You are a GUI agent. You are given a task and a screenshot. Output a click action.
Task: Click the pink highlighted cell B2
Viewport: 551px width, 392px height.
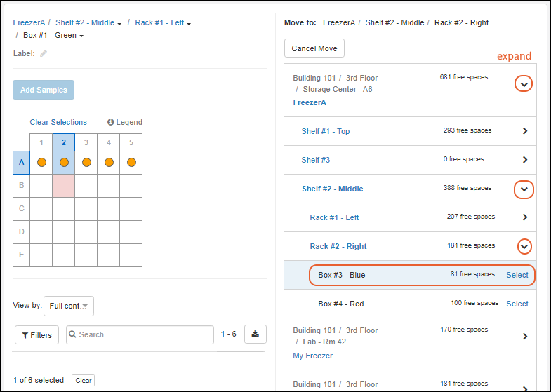64,185
